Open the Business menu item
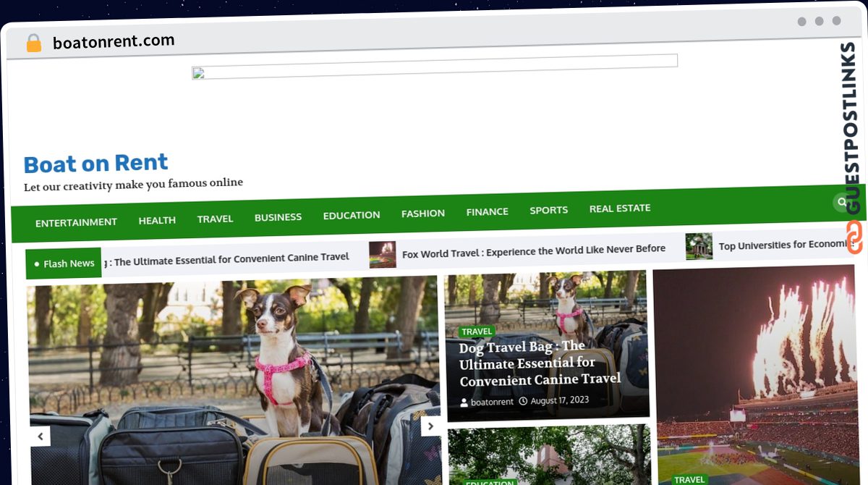The image size is (868, 485). tap(278, 217)
